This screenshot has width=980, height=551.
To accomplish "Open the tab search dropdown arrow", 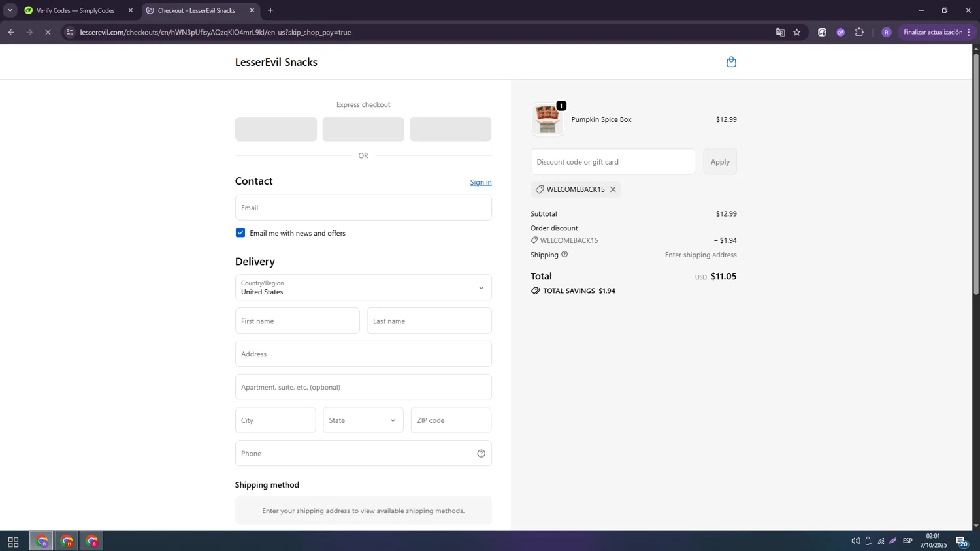I will [x=10, y=10].
